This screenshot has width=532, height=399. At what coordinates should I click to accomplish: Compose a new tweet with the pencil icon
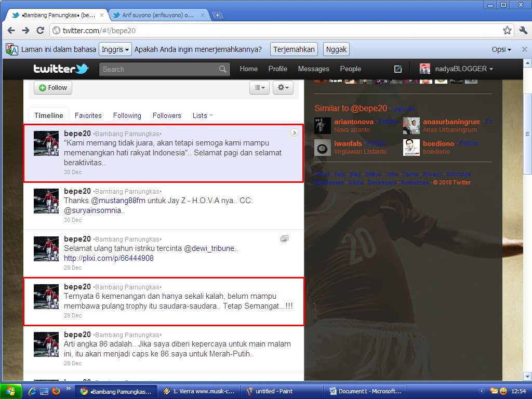pos(398,69)
